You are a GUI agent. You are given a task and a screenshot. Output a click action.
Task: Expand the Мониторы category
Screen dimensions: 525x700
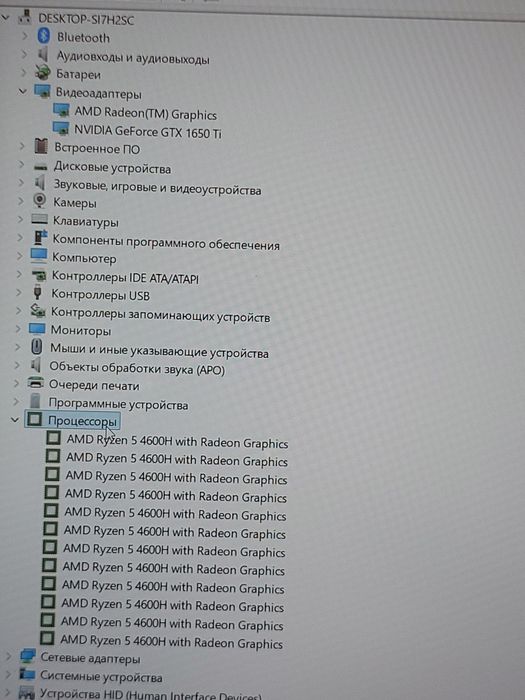click(18, 329)
